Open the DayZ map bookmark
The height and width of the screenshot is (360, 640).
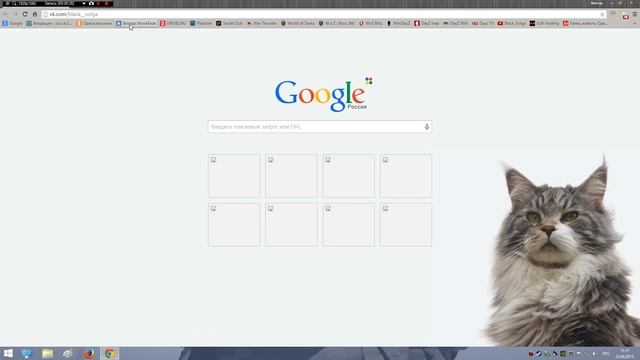tap(427, 24)
